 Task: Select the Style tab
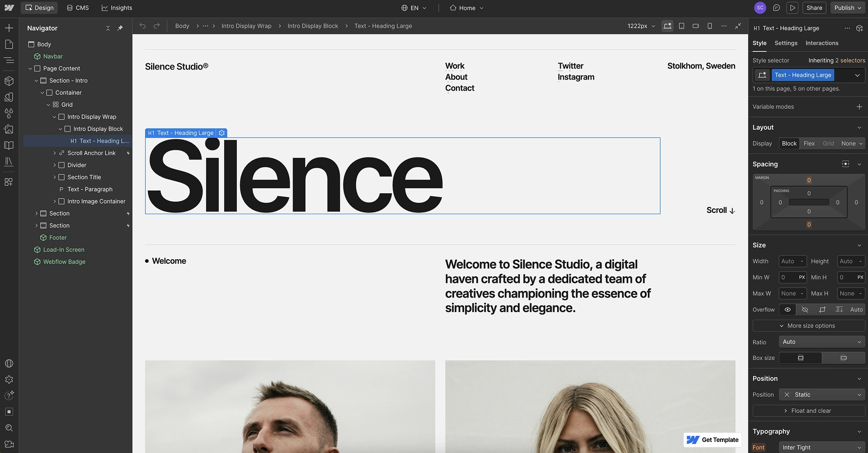pyautogui.click(x=759, y=43)
